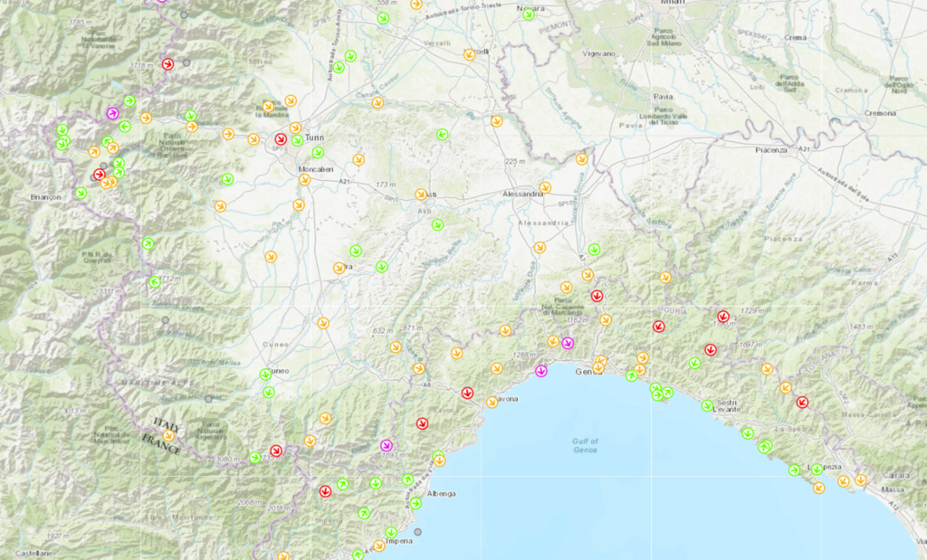Select the orange marker above the ITALY FRANCE label
This screenshot has height=560, width=927.
click(x=168, y=435)
